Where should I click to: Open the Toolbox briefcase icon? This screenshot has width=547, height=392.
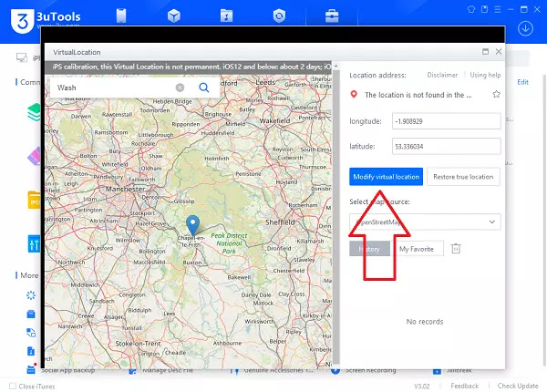pyautogui.click(x=332, y=15)
